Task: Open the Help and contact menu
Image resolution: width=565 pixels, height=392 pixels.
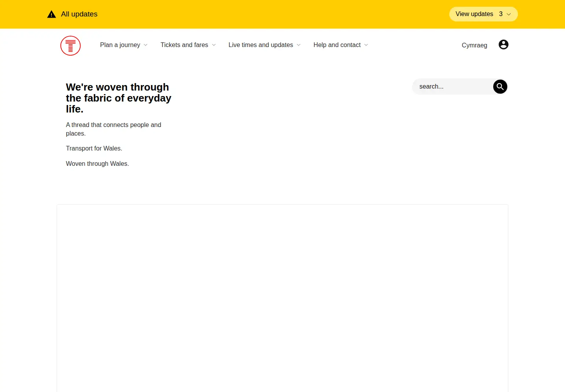Action: [341, 45]
